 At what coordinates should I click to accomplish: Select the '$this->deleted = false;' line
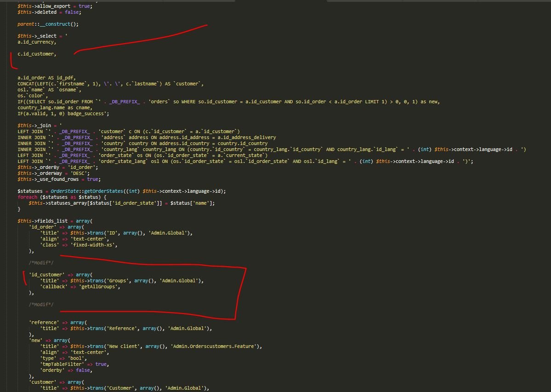coord(49,12)
